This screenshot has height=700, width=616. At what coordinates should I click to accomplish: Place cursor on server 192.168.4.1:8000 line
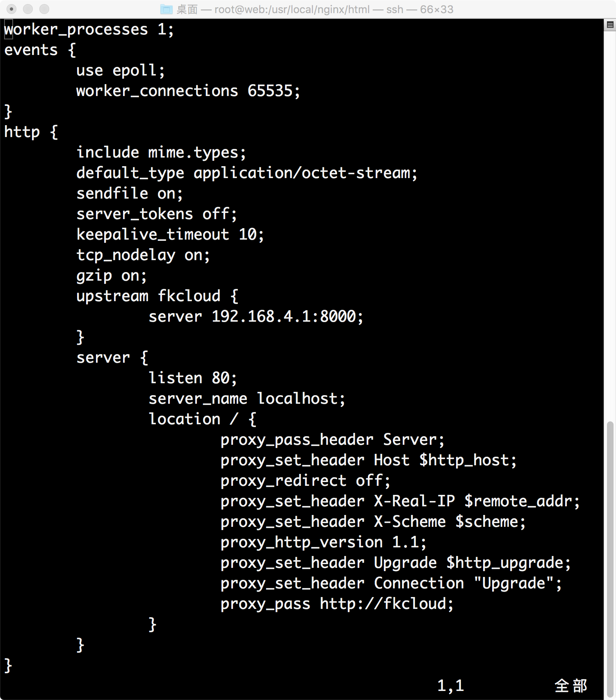point(256,316)
